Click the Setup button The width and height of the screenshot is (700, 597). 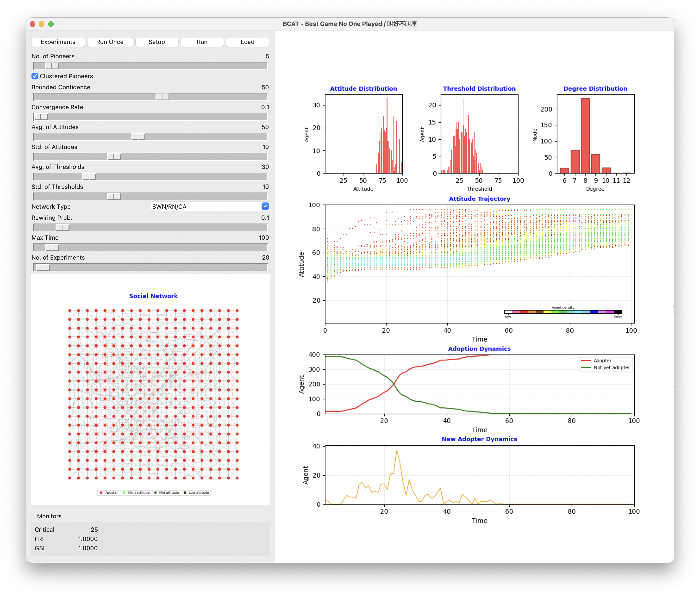click(x=156, y=42)
